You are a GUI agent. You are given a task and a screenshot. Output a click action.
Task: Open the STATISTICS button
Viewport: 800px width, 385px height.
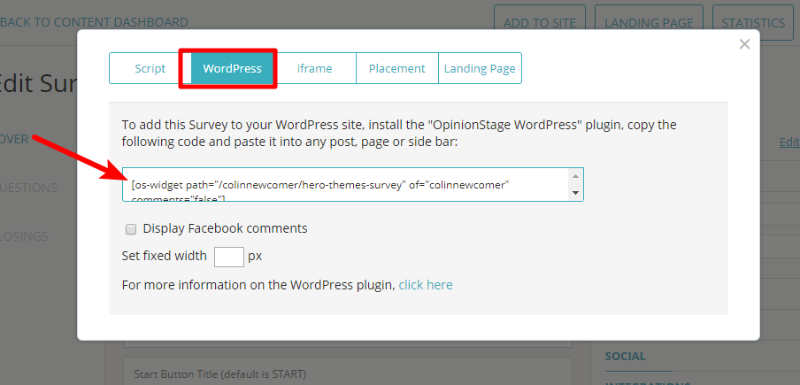[753, 23]
